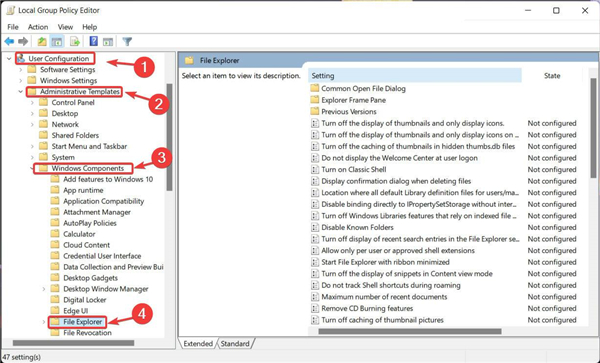Click the horizontal scrollbar under the settings list
The image size is (600, 363).
coord(409,331)
